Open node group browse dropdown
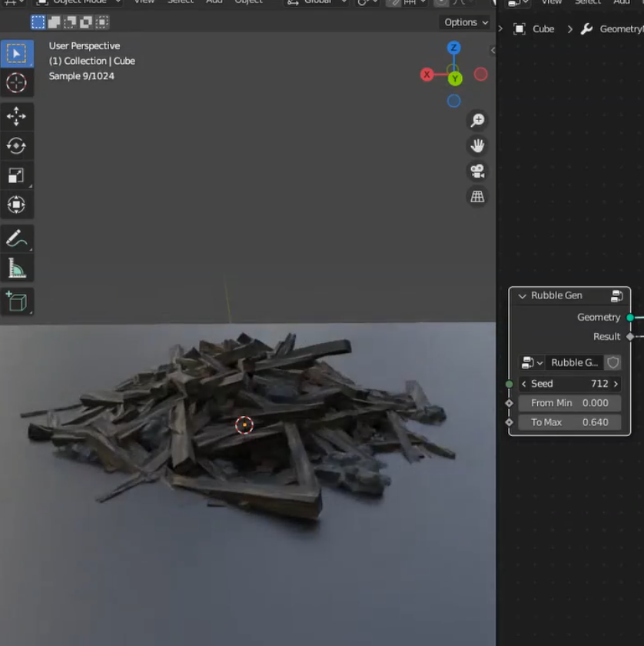Image resolution: width=644 pixels, height=646 pixels. pyautogui.click(x=532, y=362)
